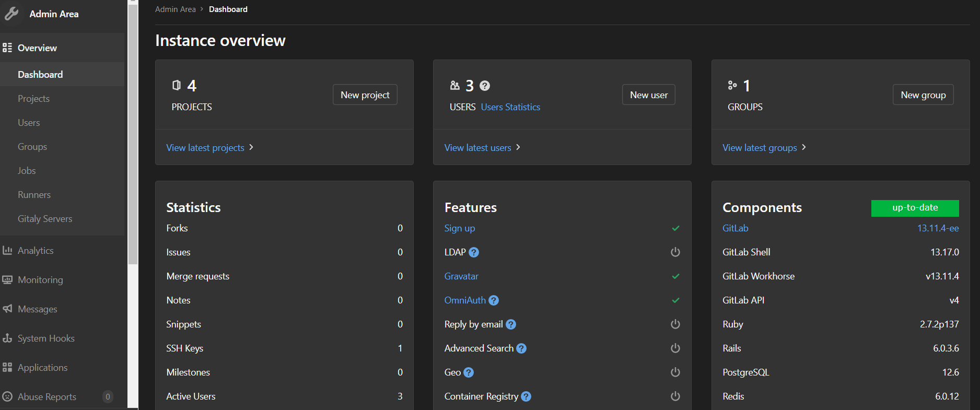The height and width of the screenshot is (410, 980).
Task: Open the LDAP help question icon
Action: coord(474,252)
